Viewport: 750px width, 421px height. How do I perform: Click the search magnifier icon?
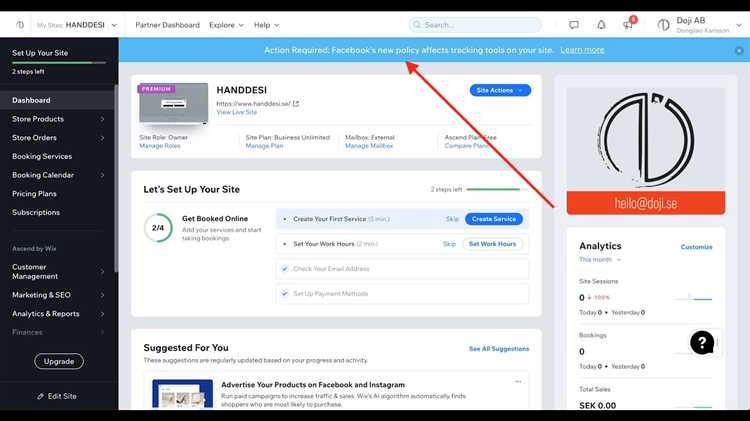pyautogui.click(x=417, y=24)
